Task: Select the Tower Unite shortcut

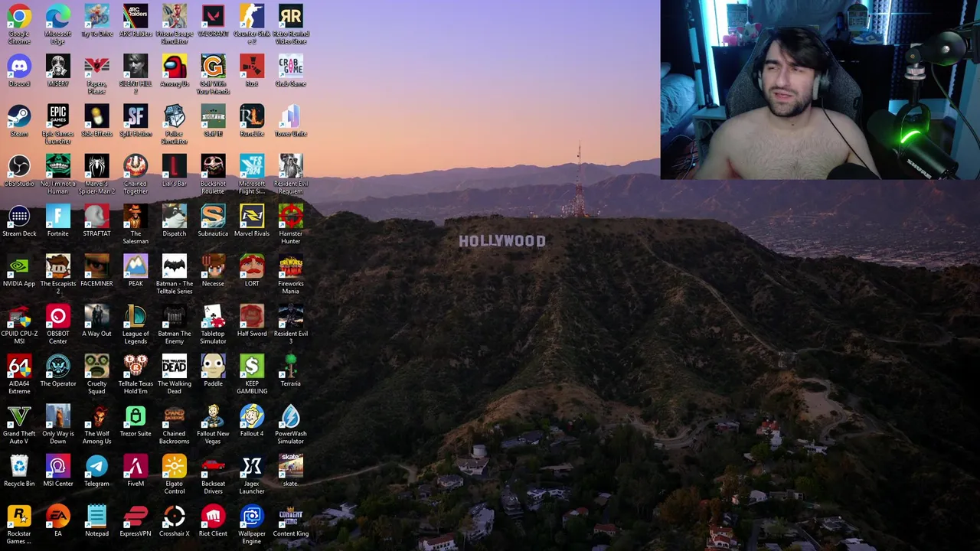Action: click(x=291, y=116)
